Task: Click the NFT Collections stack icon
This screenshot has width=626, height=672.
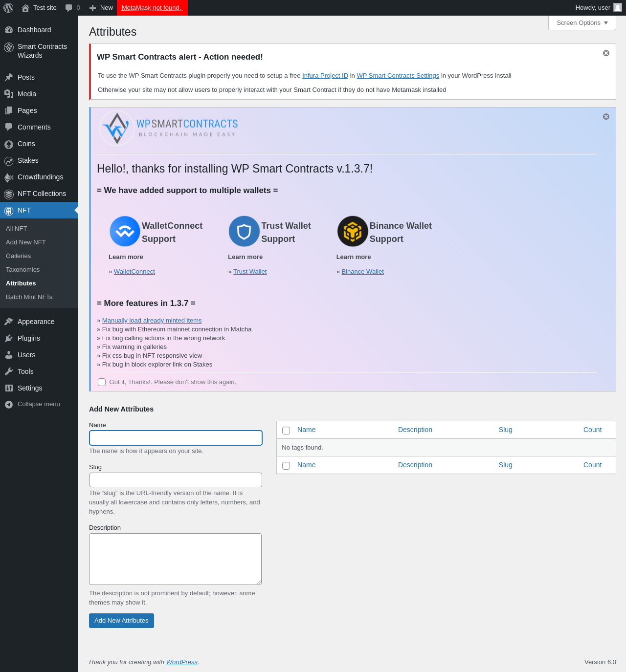Action: [x=9, y=194]
